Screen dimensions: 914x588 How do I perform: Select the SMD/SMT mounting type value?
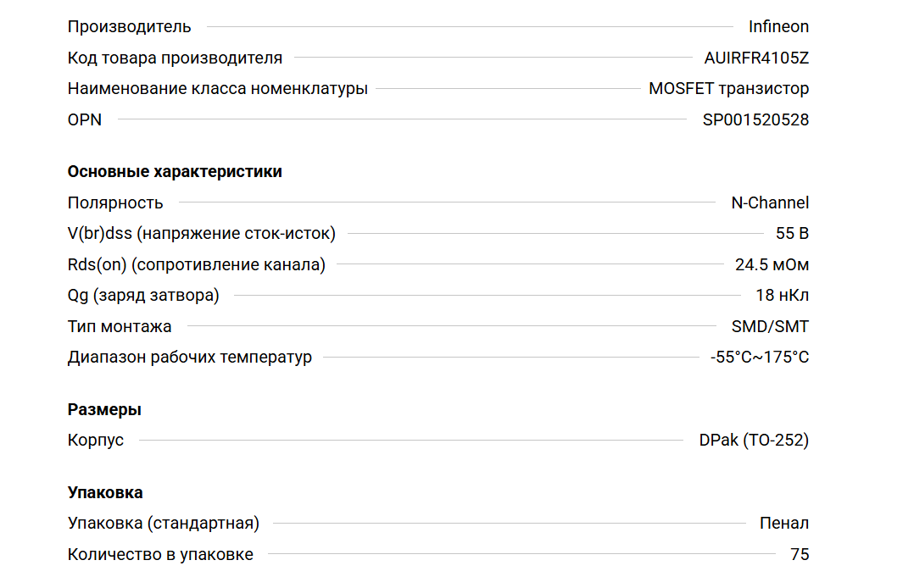pyautogui.click(x=770, y=326)
